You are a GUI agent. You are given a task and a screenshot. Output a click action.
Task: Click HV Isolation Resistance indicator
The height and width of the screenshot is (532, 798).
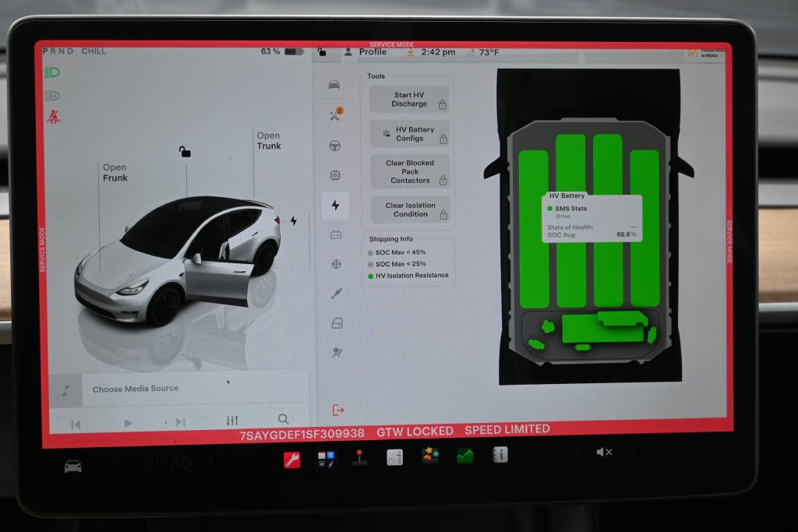(408, 276)
